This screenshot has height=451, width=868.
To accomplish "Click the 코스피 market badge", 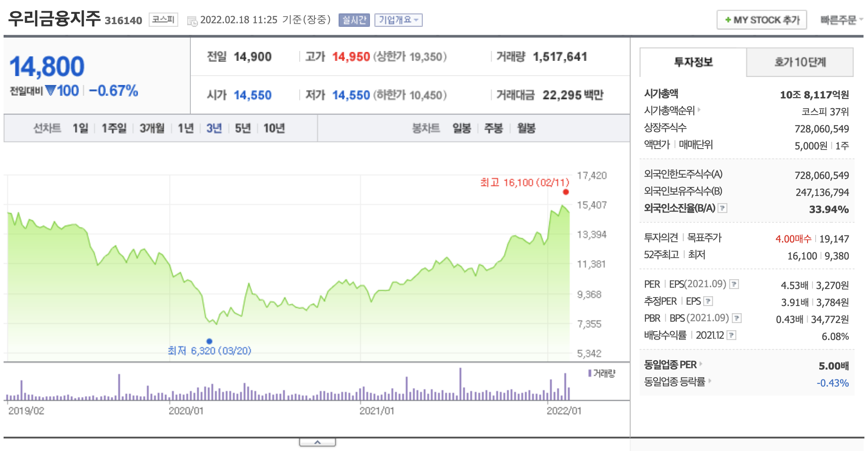I will tap(163, 20).
